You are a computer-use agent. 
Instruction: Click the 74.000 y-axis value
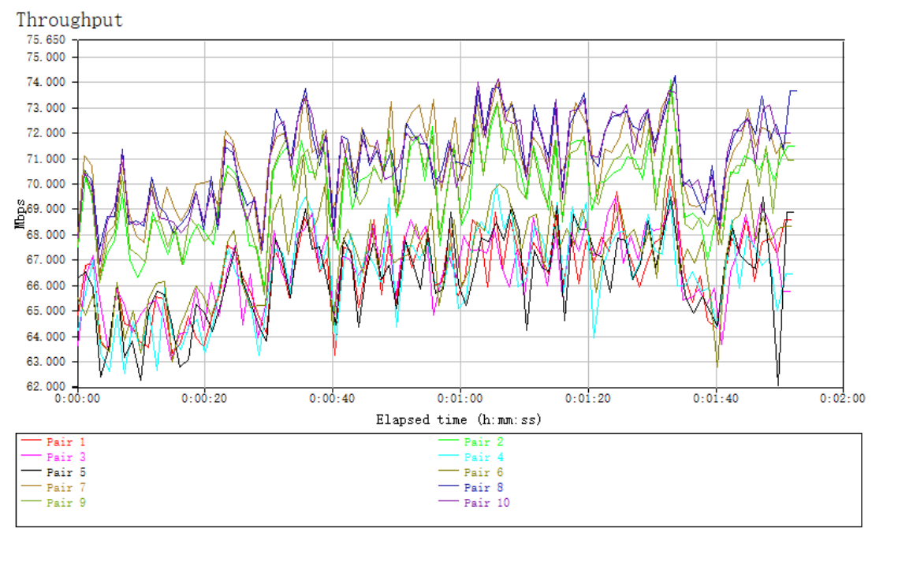(46, 83)
